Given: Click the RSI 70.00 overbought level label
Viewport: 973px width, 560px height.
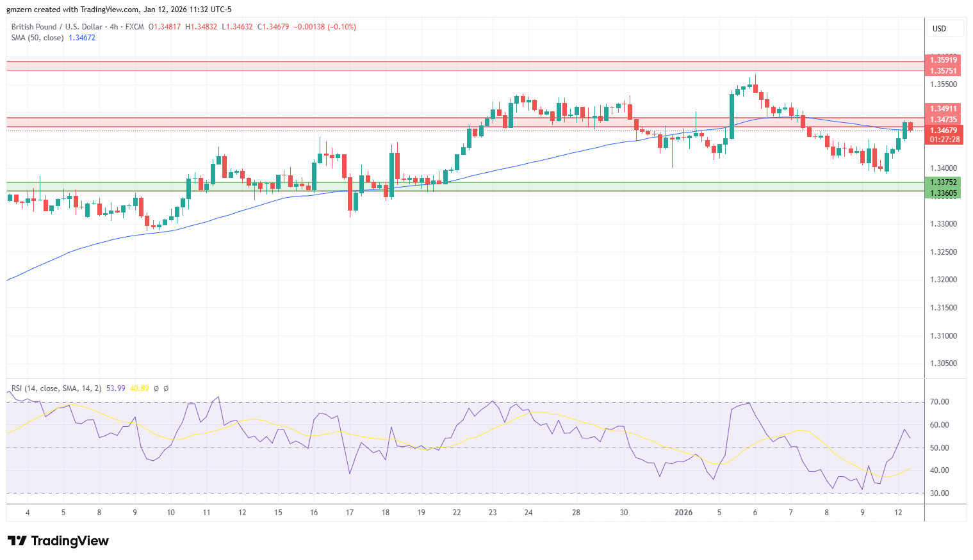Looking at the screenshot, I should 940,402.
